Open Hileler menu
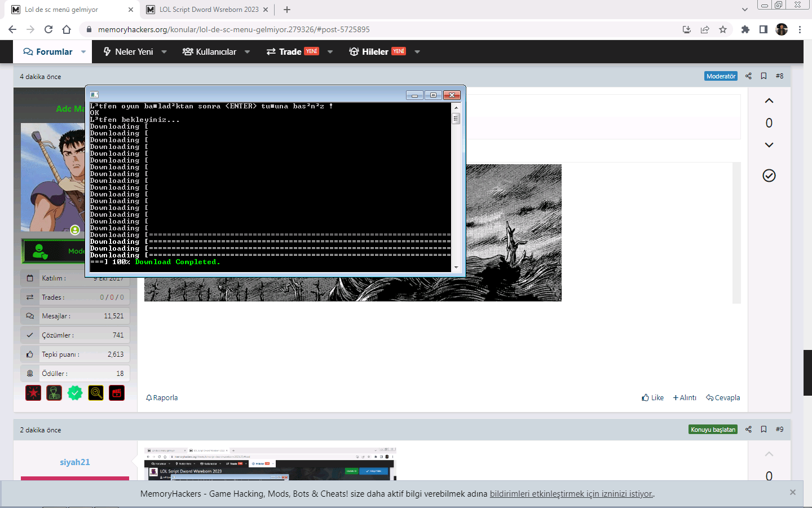 tap(377, 52)
